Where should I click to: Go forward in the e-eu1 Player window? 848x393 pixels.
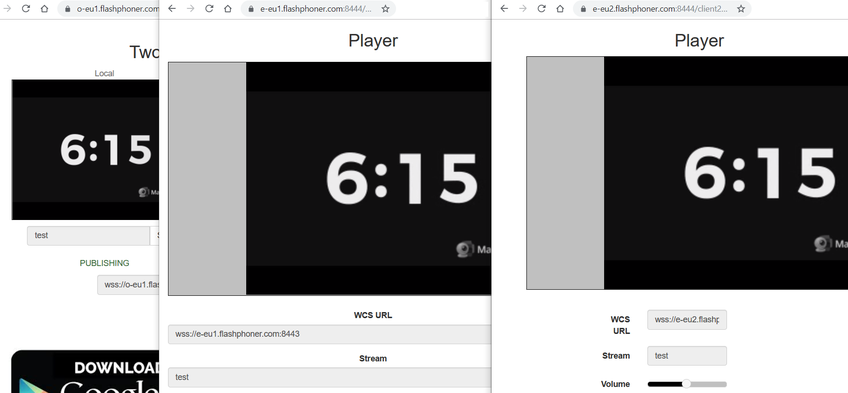[190, 9]
